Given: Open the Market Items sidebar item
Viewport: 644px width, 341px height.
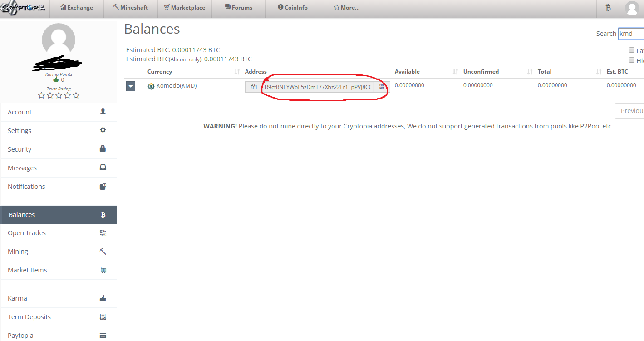Looking at the screenshot, I should point(59,270).
